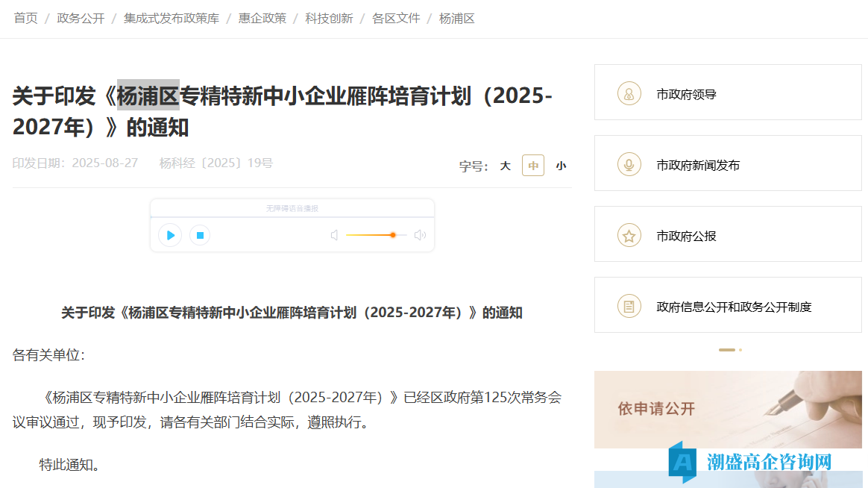This screenshot has width=868, height=488.
Task: Mute audio using the left speaker icon
Action: point(333,235)
